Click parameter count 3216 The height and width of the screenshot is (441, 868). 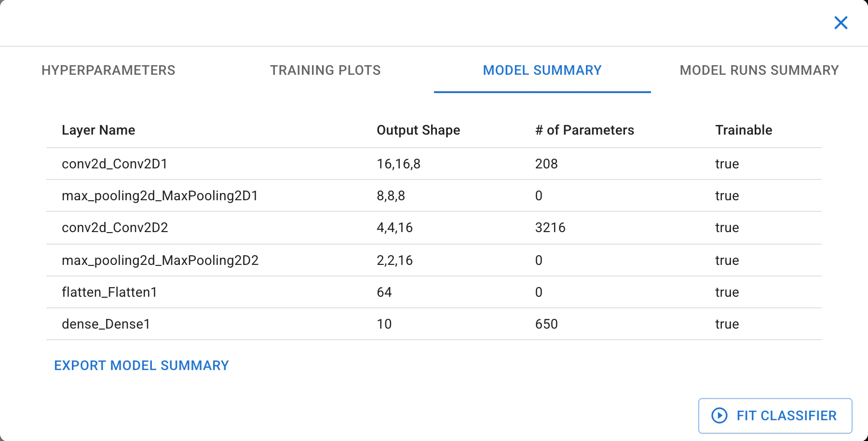coord(550,228)
